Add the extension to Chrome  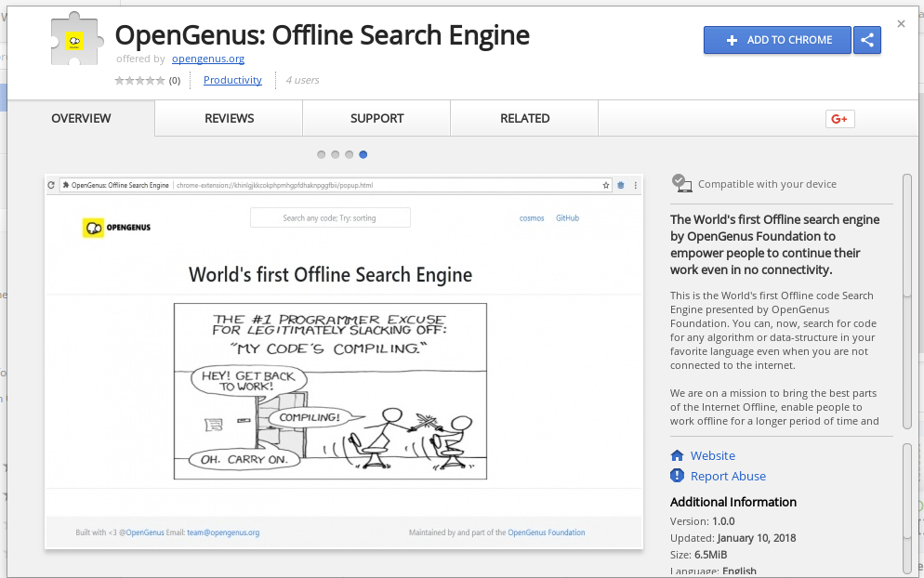(777, 40)
